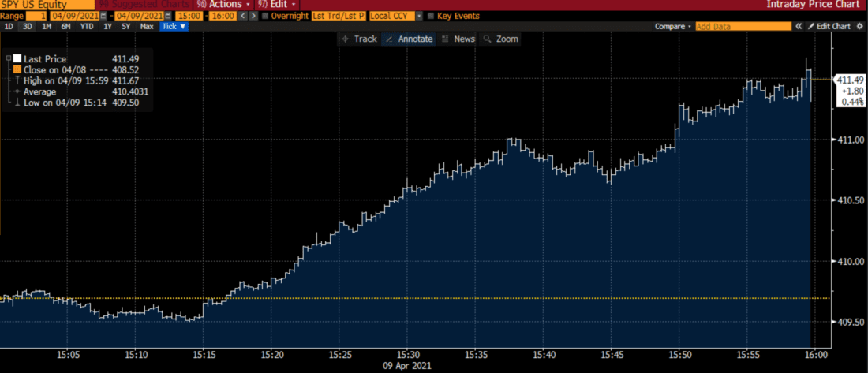
Task: Click the orange Close on 04/08 swatch
Action: coord(17,69)
